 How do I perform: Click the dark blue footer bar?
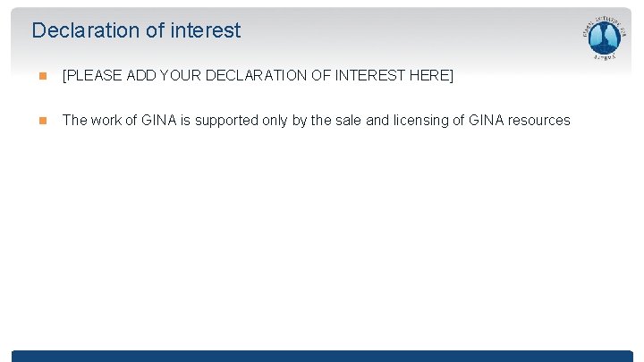point(322,356)
